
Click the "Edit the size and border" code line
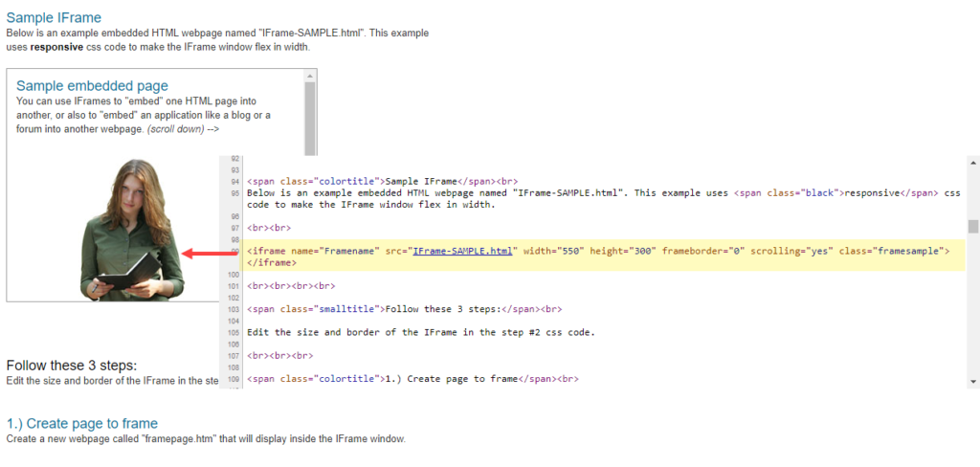[x=421, y=333]
